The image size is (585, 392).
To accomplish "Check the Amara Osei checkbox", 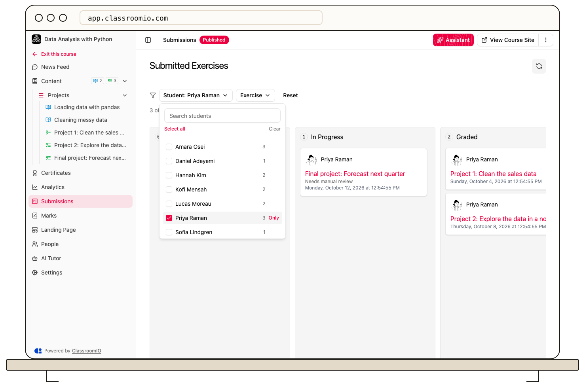I will point(169,147).
